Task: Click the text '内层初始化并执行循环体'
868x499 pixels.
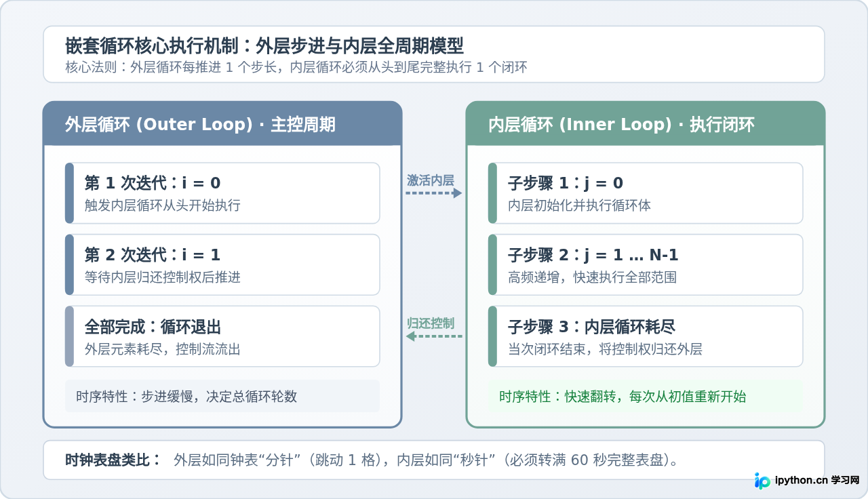Action: click(579, 205)
